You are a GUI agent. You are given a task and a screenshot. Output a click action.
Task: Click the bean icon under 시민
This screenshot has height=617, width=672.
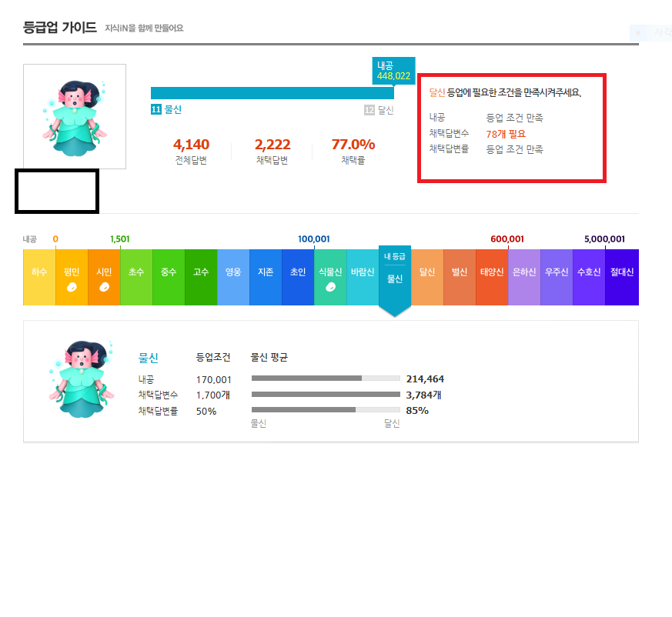pos(104,287)
